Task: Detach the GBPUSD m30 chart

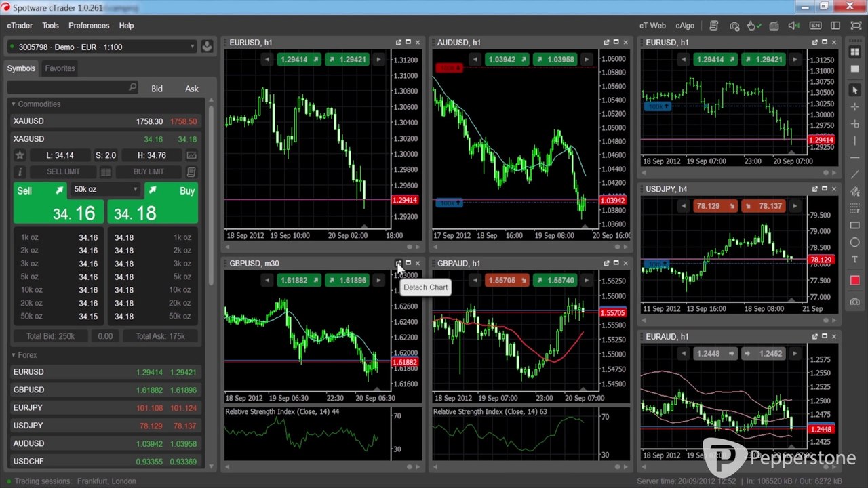Action: pos(399,263)
